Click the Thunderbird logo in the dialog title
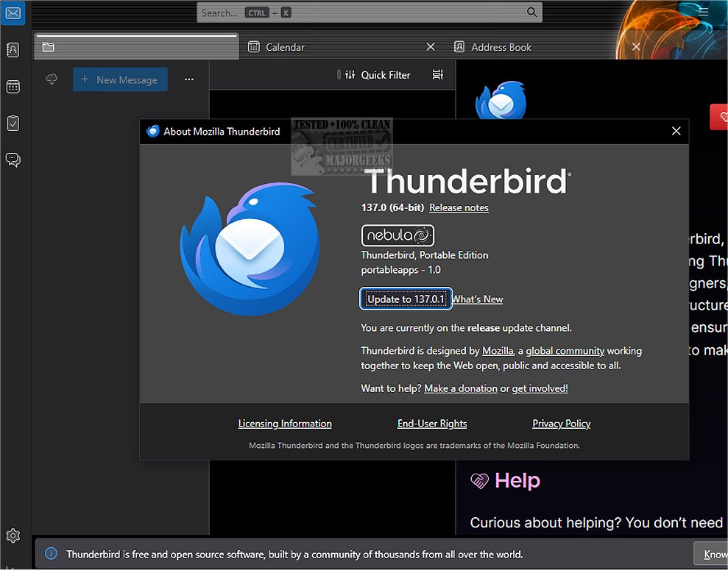This screenshot has height=570, width=728. click(x=152, y=131)
